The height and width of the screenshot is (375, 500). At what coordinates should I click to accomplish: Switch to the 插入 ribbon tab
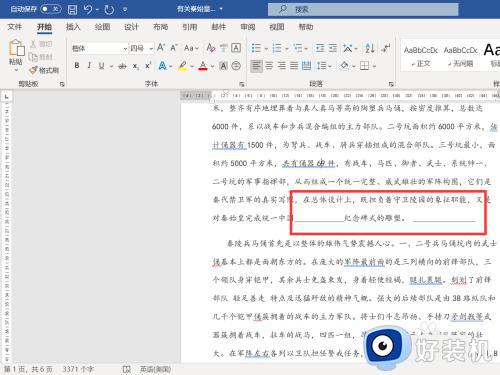point(73,27)
